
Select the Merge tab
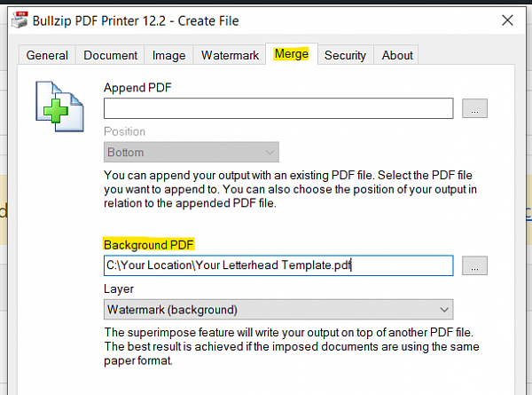point(292,53)
